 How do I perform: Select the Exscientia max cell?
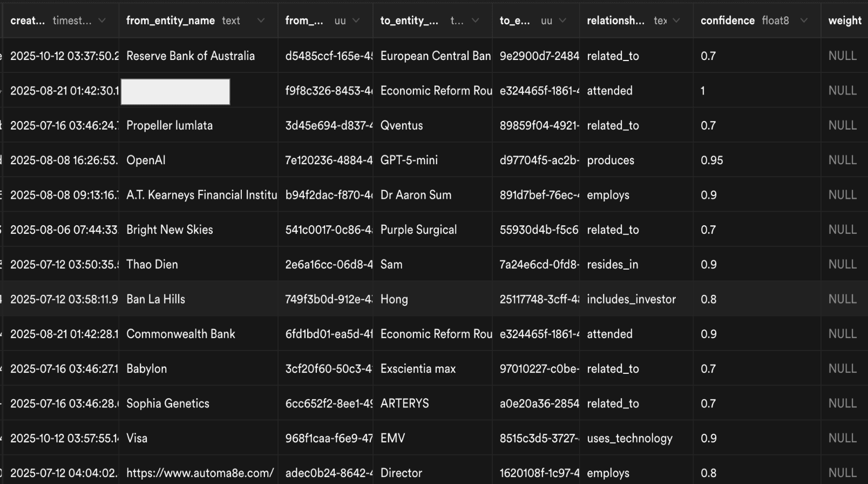point(433,368)
